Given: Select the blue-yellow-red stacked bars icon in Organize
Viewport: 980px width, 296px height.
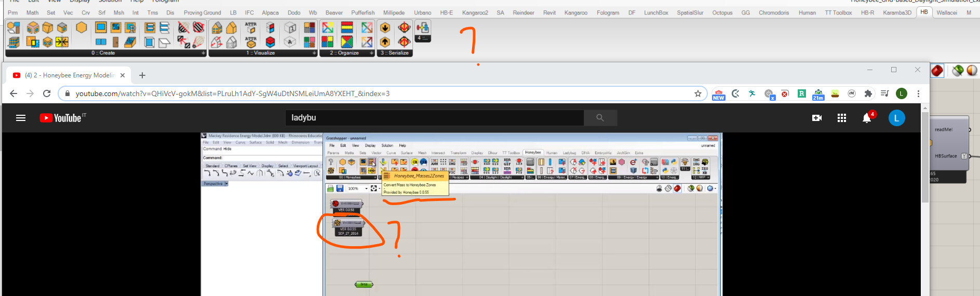Looking at the screenshot, I should [346, 27].
